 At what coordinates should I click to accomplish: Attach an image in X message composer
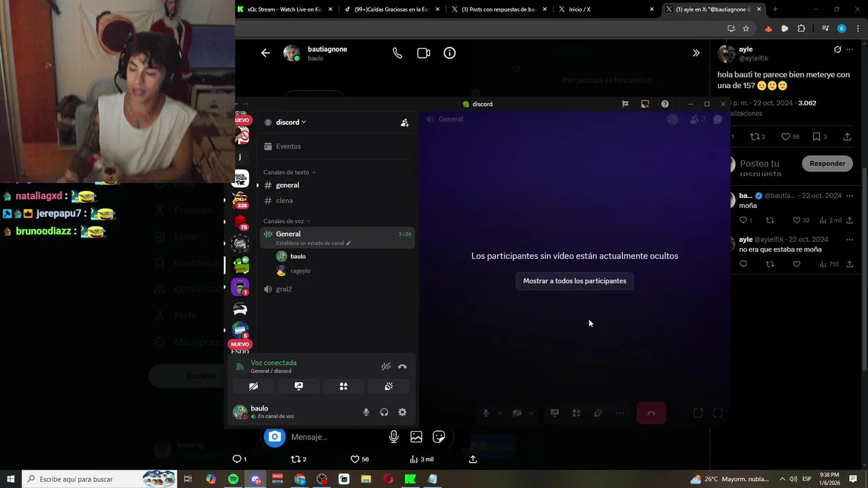416,437
